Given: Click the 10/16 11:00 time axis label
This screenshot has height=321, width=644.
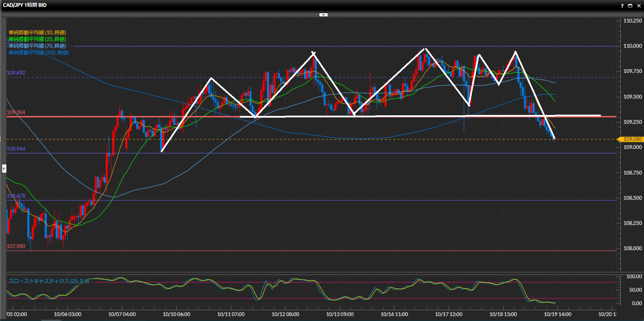Looking at the screenshot, I should click(x=394, y=314).
